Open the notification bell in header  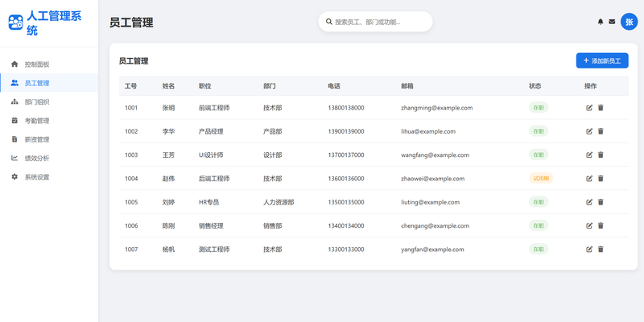click(x=600, y=22)
